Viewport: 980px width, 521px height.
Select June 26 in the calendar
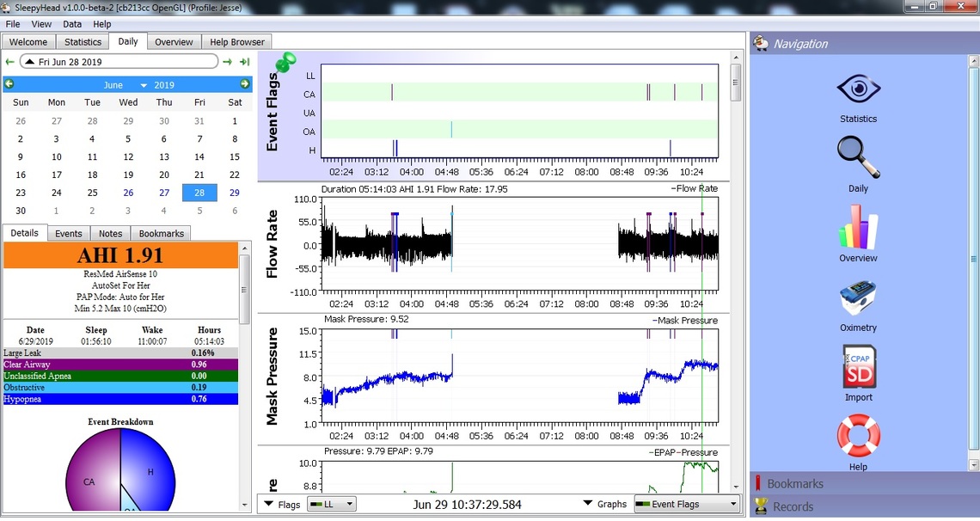click(128, 193)
